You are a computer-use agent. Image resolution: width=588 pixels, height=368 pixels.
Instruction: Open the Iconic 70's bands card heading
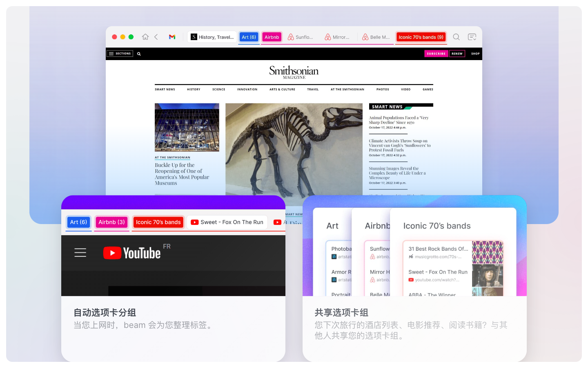point(437,226)
